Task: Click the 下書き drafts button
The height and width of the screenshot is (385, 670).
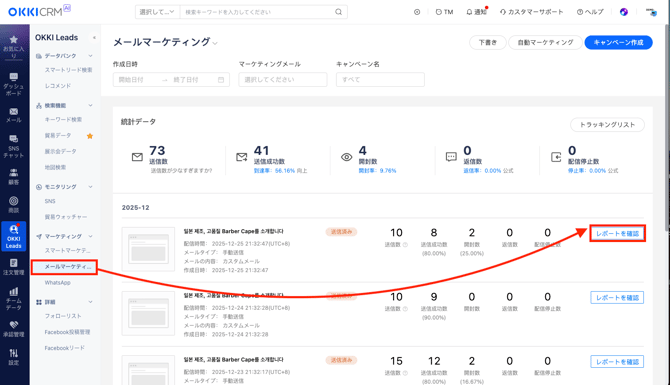Action: tap(488, 42)
